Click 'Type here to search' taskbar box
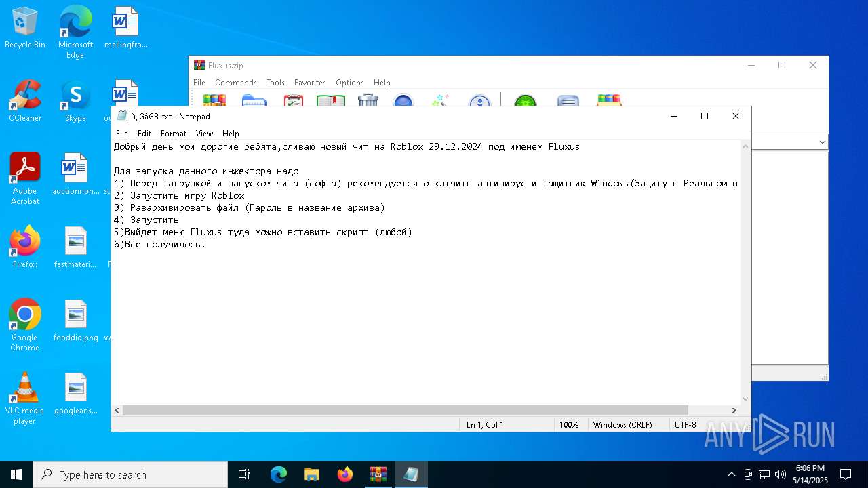Image resolution: width=868 pixels, height=488 pixels. coord(130,474)
